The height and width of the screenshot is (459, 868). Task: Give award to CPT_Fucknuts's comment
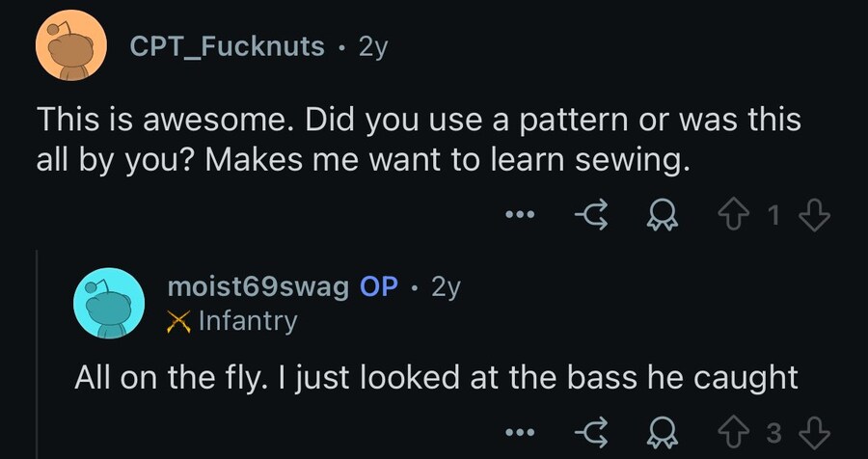click(664, 217)
